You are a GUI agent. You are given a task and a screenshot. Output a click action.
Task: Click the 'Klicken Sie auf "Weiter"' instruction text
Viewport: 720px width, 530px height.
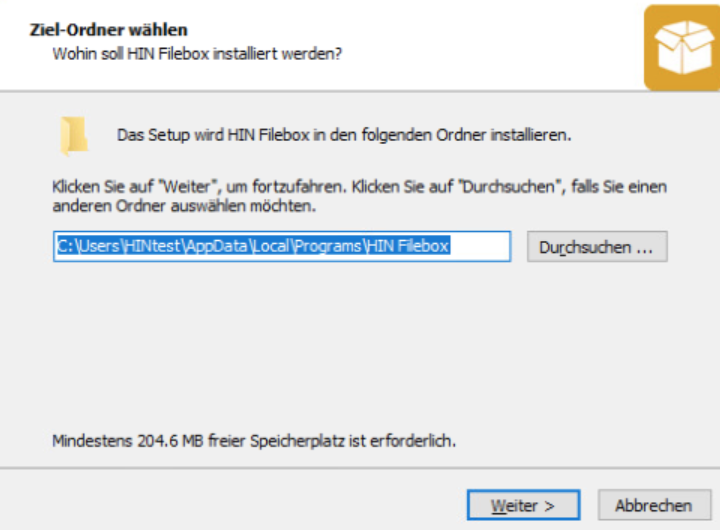(360, 196)
